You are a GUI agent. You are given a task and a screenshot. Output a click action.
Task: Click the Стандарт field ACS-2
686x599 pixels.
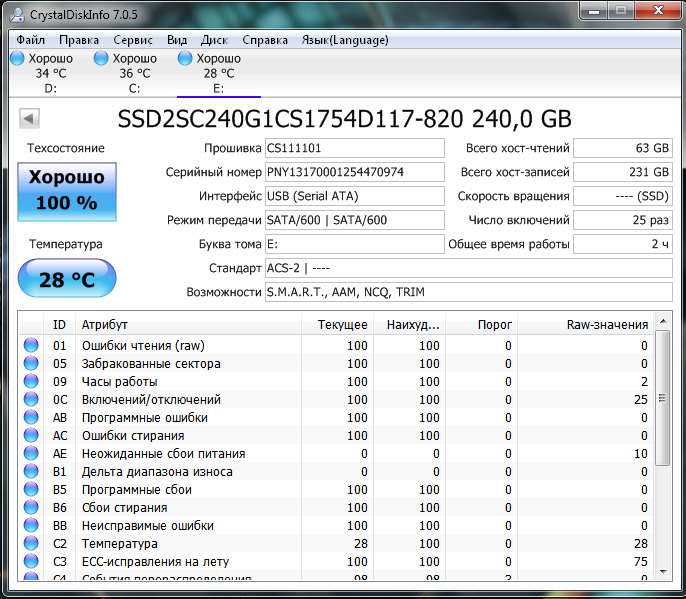469,268
